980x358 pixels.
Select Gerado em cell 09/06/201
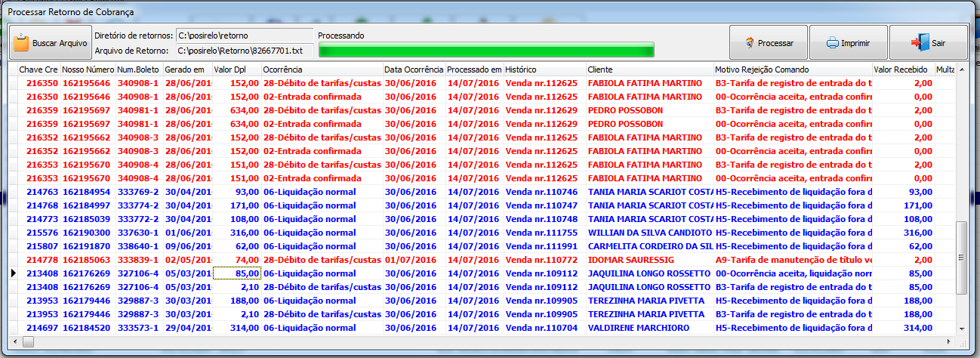point(188,246)
